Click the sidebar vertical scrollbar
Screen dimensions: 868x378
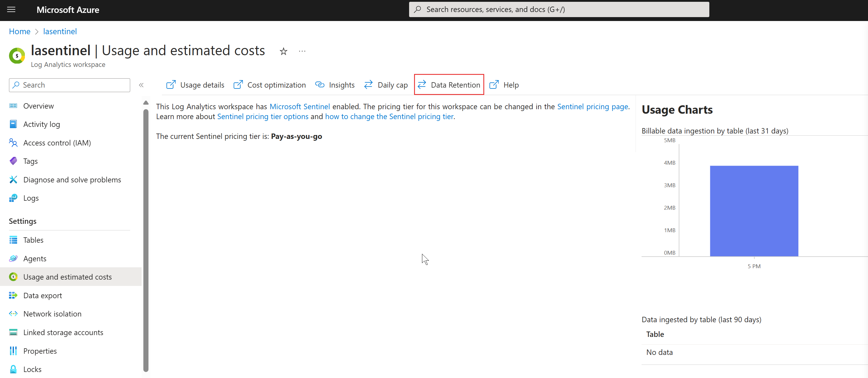tap(146, 240)
